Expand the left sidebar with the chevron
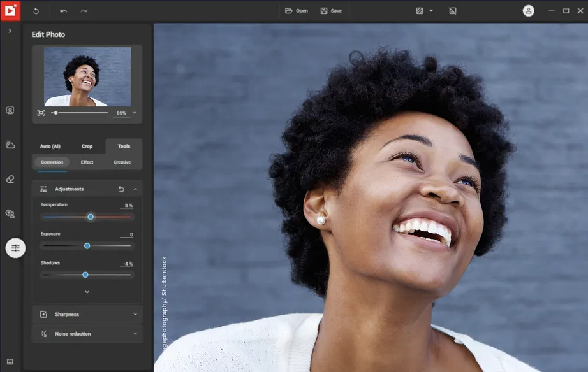Image resolution: width=588 pixels, height=372 pixels. click(x=10, y=31)
